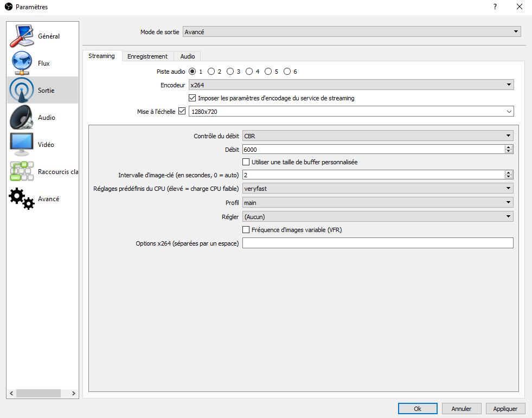
Task: Open the Profil main dropdown
Action: coord(377,203)
